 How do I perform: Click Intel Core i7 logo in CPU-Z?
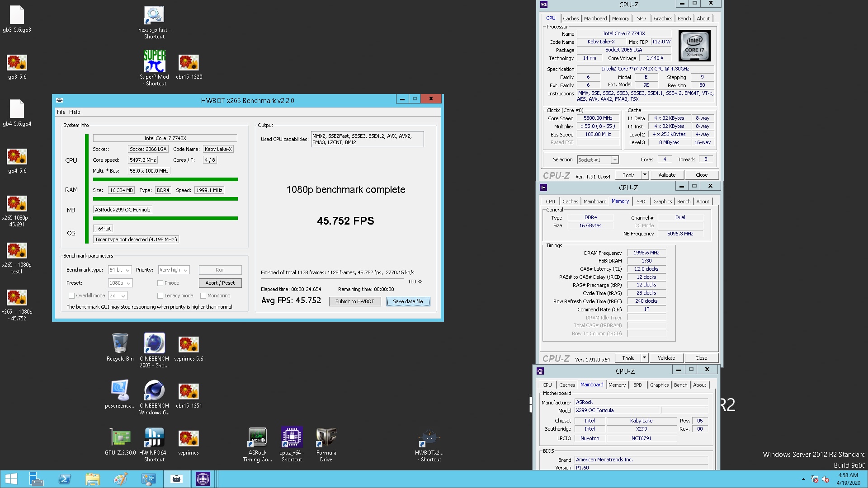pyautogui.click(x=695, y=46)
